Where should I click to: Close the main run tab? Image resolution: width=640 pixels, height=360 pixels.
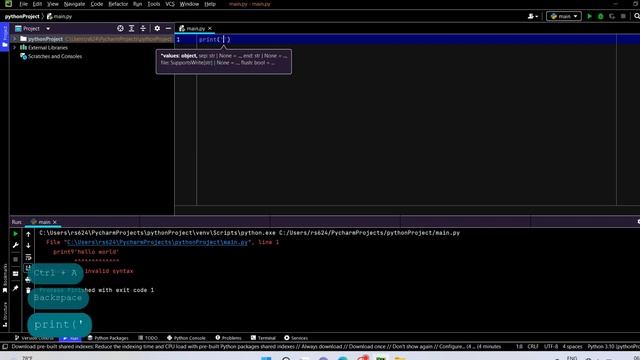click(x=55, y=222)
